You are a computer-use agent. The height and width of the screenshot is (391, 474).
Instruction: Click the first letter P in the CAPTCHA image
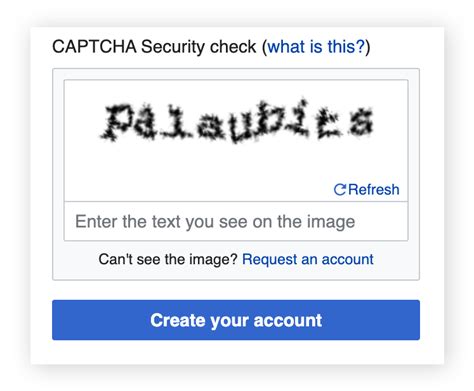point(116,123)
